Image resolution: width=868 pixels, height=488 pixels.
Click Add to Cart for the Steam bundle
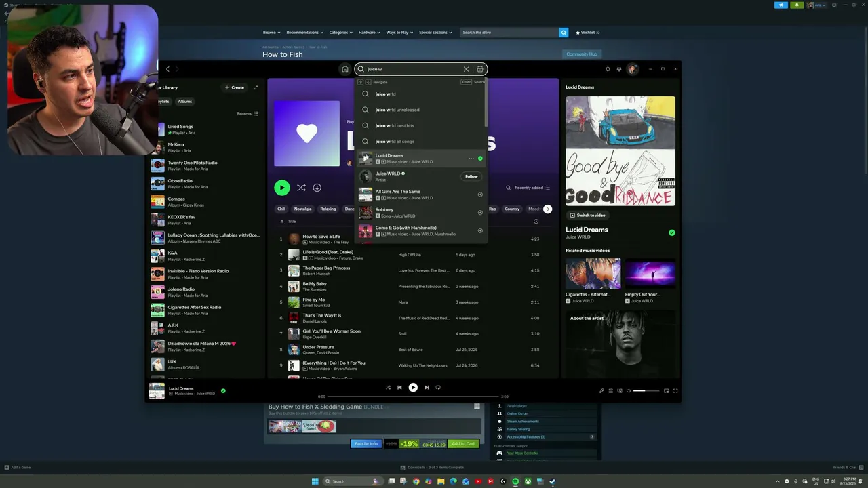pyautogui.click(x=464, y=444)
